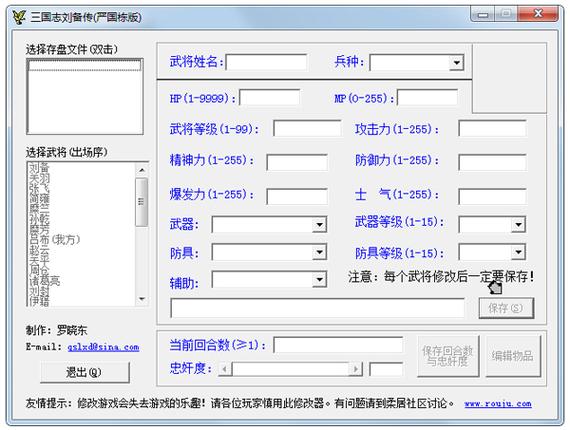The width and height of the screenshot is (570, 430).
Task: Expand the 武器 combo box
Action: (319, 225)
